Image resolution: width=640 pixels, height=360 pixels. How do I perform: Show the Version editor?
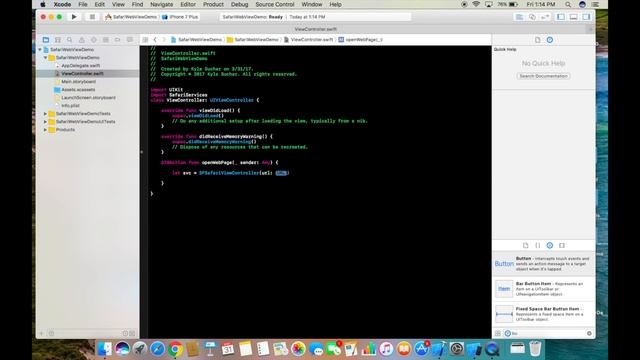tap(545, 17)
